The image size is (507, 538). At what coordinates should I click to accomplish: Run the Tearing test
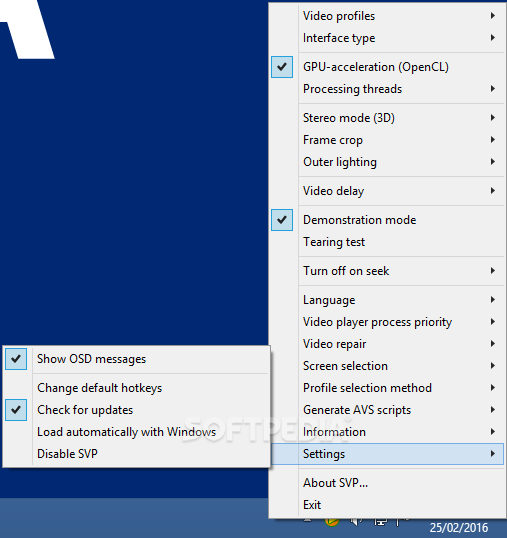point(387,242)
